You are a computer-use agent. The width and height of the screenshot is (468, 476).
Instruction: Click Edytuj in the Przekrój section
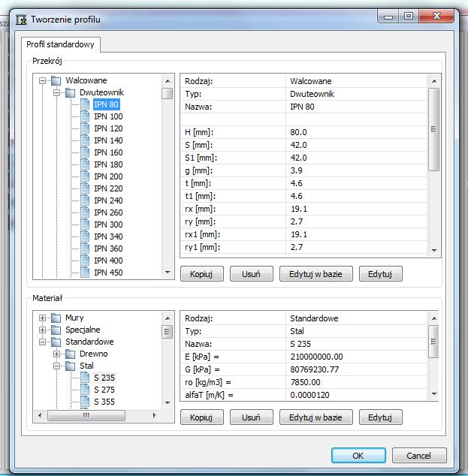click(380, 274)
